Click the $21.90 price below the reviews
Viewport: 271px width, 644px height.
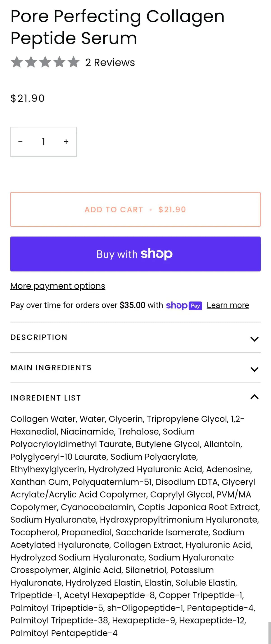28,98
